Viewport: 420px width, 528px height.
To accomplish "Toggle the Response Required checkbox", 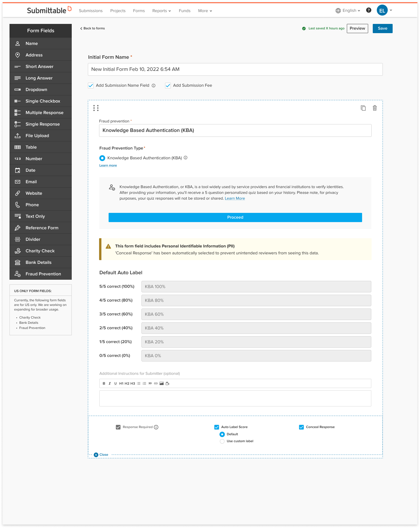I will 118,427.
